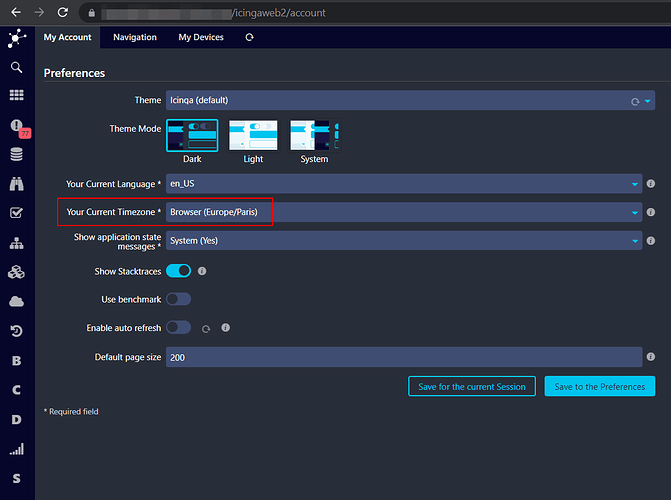The height and width of the screenshot is (500, 671).
Task: Open the cloud sidebar icon
Action: pyautogui.click(x=17, y=301)
